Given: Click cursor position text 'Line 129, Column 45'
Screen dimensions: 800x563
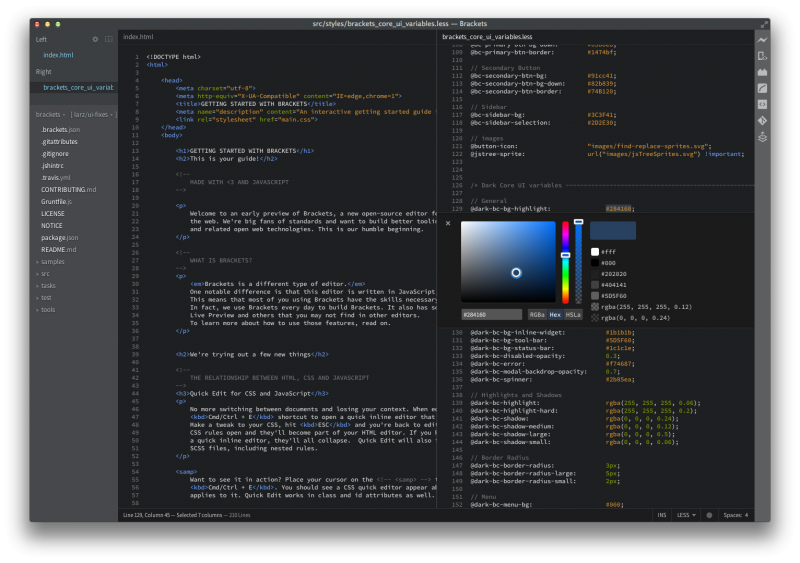Looking at the screenshot, I should point(147,515).
